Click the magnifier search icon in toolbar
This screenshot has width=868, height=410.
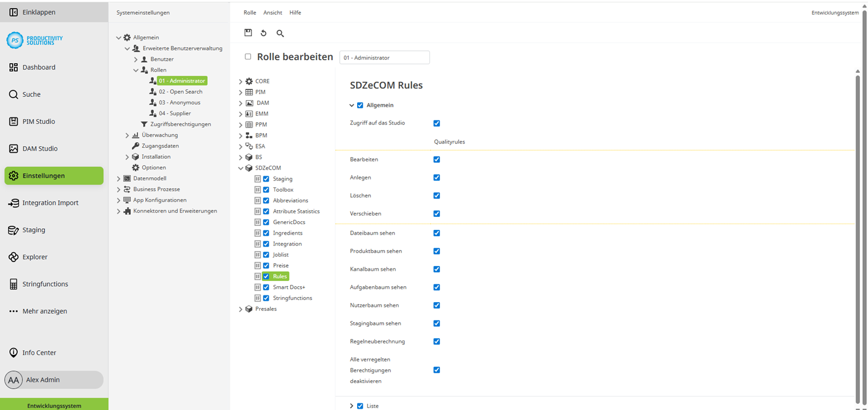280,33
